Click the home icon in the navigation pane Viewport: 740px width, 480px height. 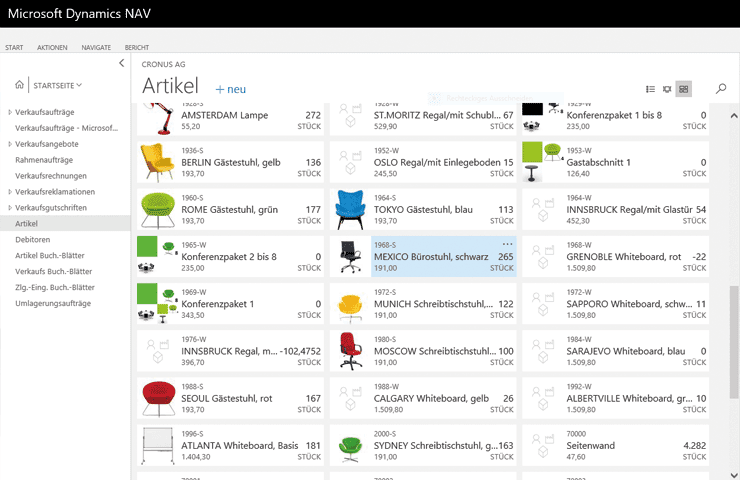[19, 85]
